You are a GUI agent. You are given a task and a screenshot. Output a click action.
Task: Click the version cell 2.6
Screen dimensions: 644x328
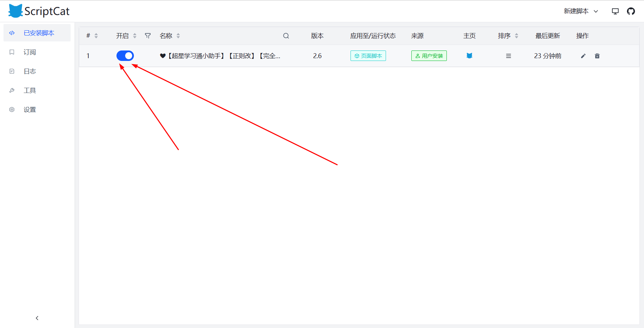317,56
